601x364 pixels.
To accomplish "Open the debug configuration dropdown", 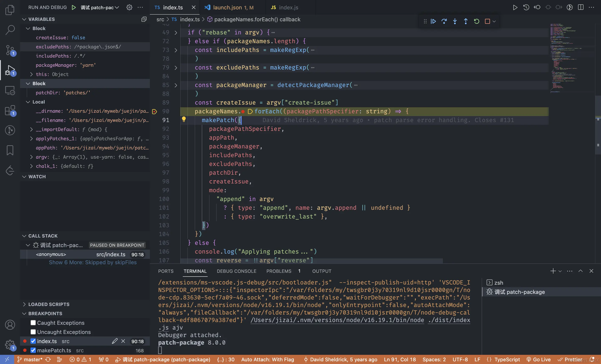I will pos(100,7).
